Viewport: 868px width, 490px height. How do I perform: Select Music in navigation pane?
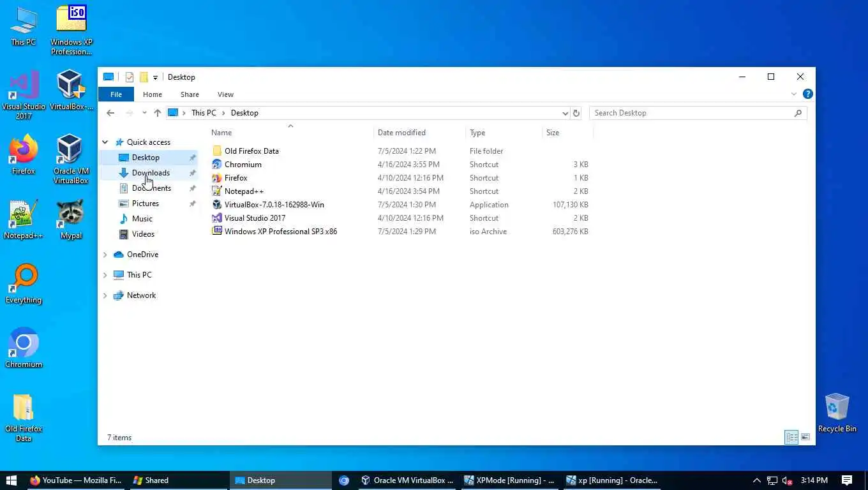pos(142,219)
